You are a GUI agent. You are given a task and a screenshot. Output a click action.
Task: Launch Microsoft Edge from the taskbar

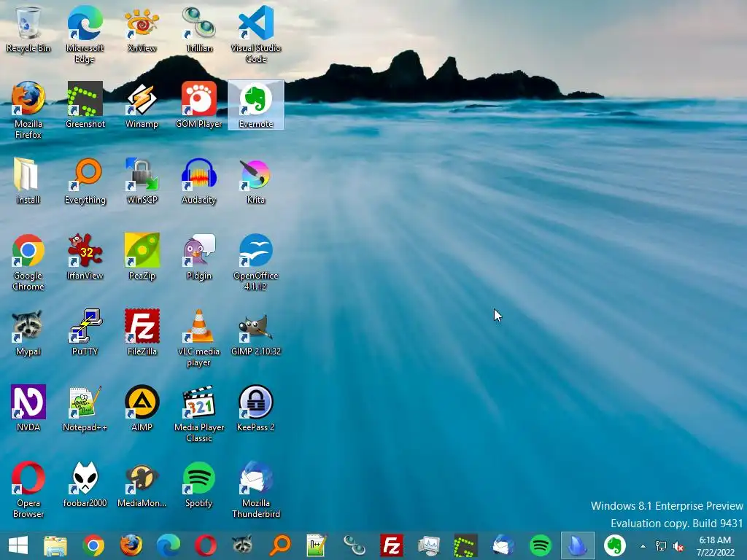(x=169, y=545)
